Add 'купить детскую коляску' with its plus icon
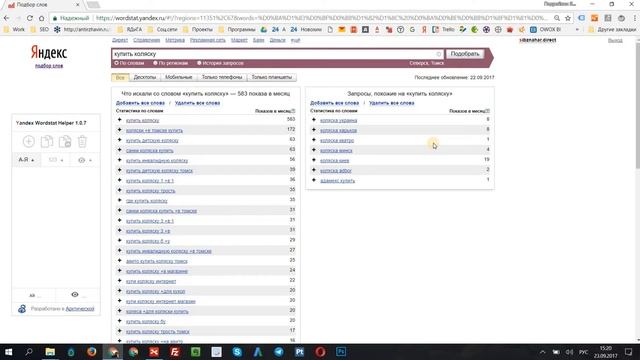This screenshot has width=640, height=360. pos(120,140)
